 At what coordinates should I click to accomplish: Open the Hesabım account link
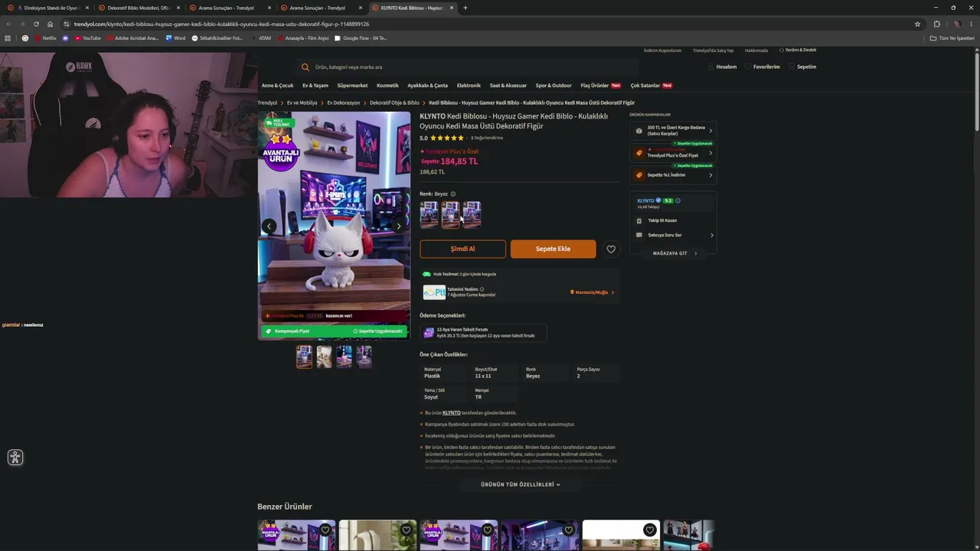[722, 67]
